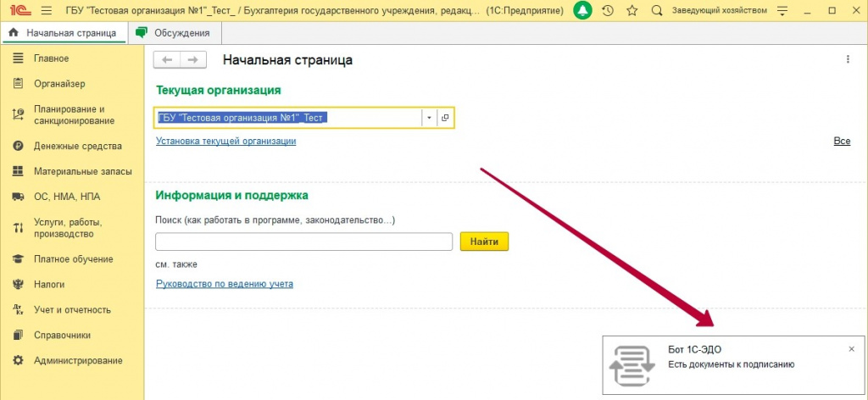Go forward with right arrow button
The width and height of the screenshot is (868, 400).
[x=192, y=60]
